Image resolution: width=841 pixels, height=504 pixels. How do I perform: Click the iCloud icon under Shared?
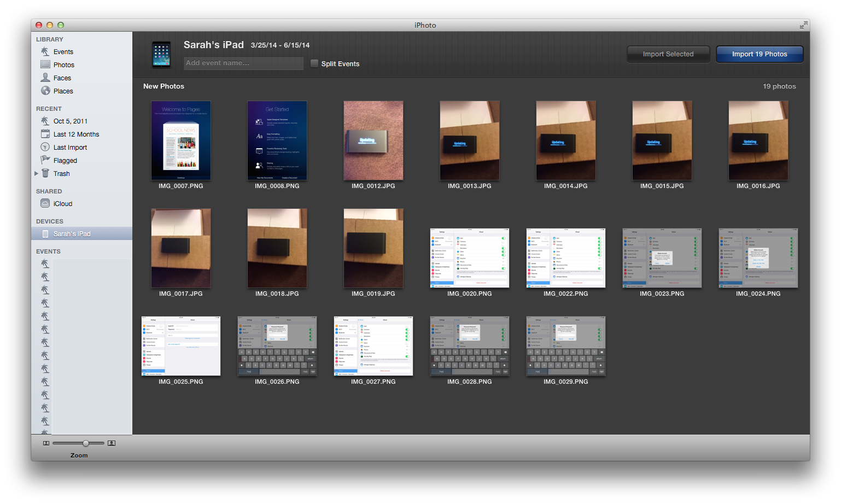click(45, 203)
